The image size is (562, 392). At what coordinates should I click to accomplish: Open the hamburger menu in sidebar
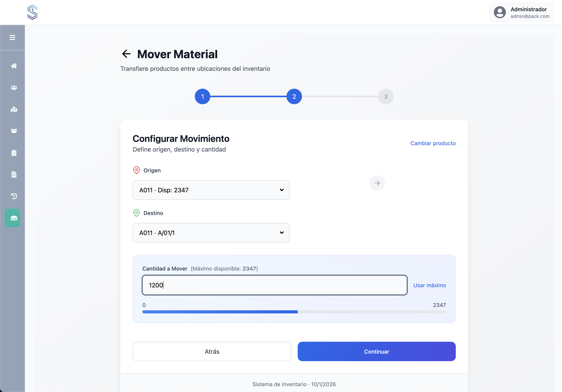click(x=12, y=37)
